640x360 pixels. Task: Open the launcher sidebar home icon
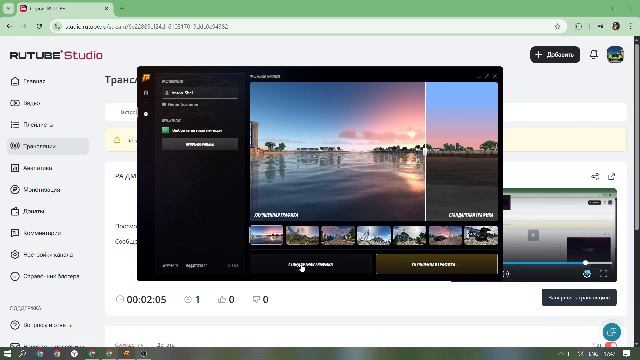click(x=146, y=93)
